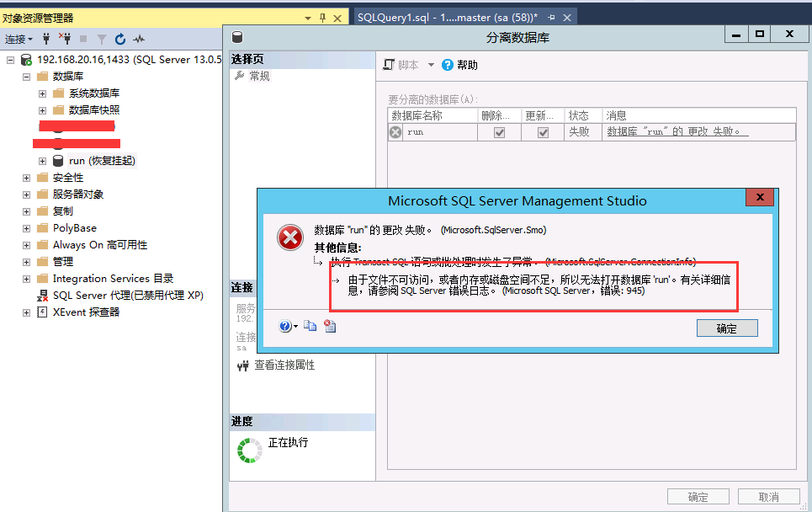Screen dimensions: 812x512
Task: Toggle the 删除 connections checkbox for run
Action: coord(499,133)
